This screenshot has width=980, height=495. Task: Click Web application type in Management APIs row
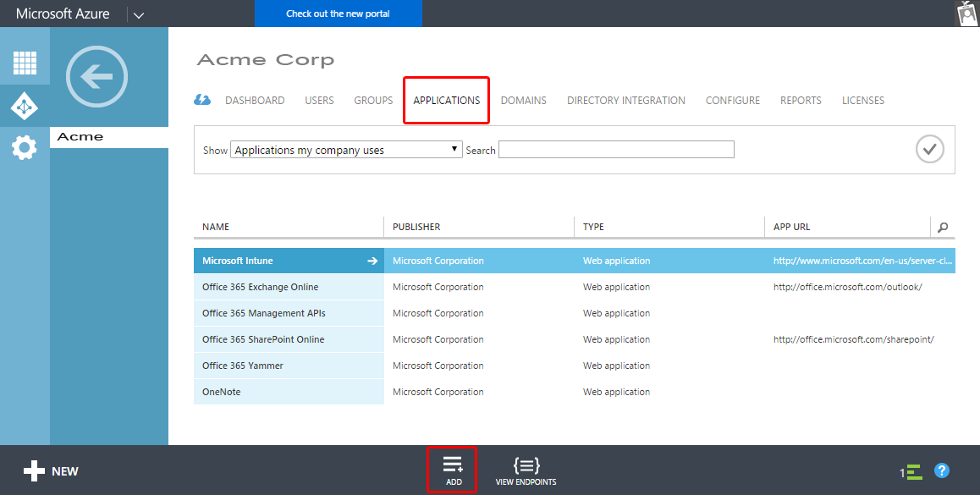[616, 313]
